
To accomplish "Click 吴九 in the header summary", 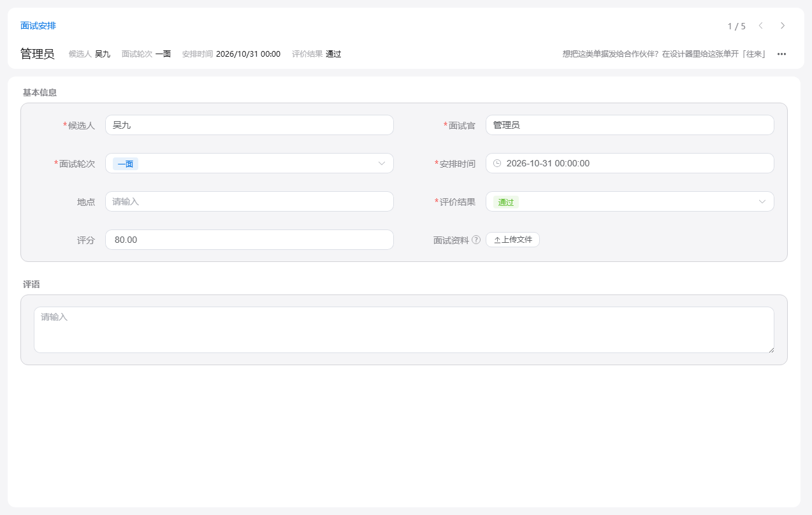I will (103, 54).
